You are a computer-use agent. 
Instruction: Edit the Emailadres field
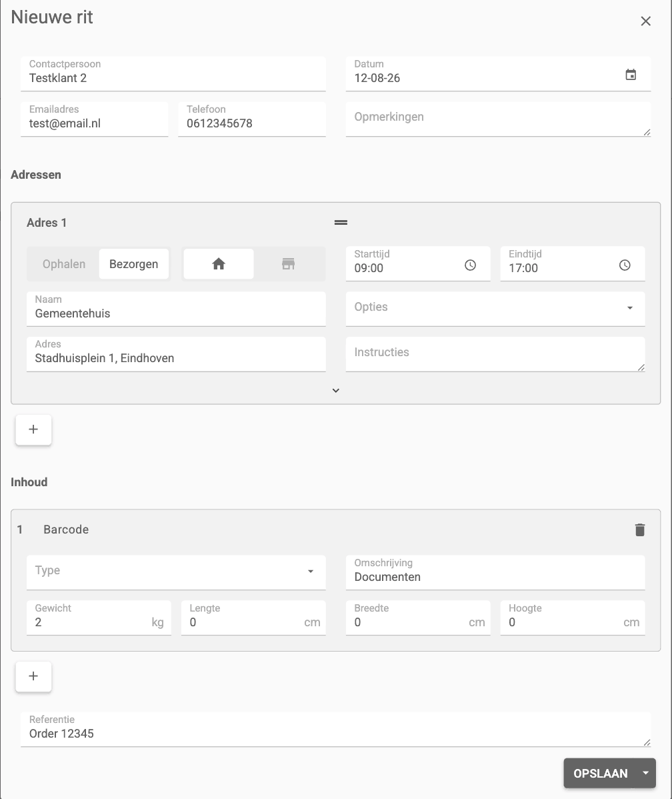click(94, 119)
